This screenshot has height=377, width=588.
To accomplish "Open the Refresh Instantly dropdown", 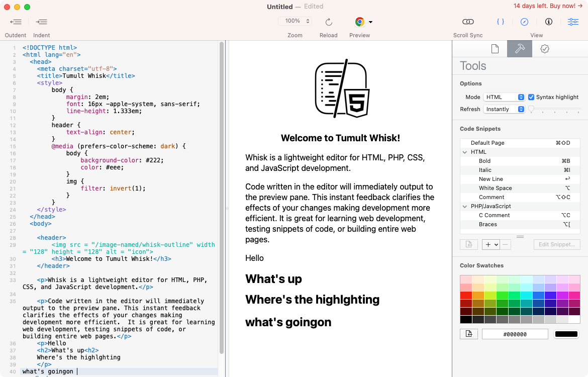I will 504,109.
